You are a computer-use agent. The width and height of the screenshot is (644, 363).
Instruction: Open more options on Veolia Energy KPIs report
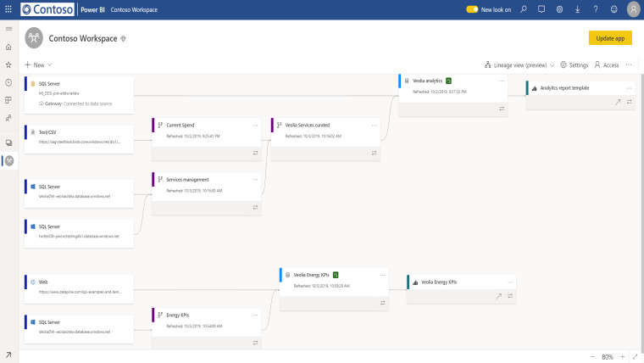click(510, 282)
